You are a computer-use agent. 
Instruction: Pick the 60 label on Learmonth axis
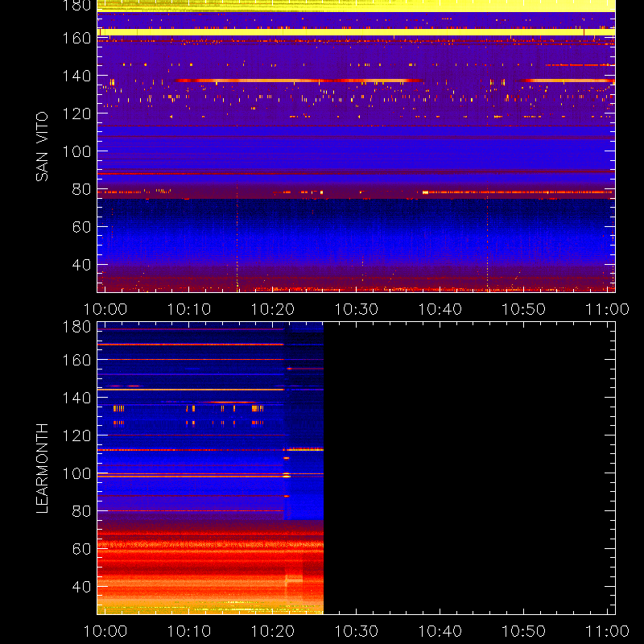[x=81, y=549]
